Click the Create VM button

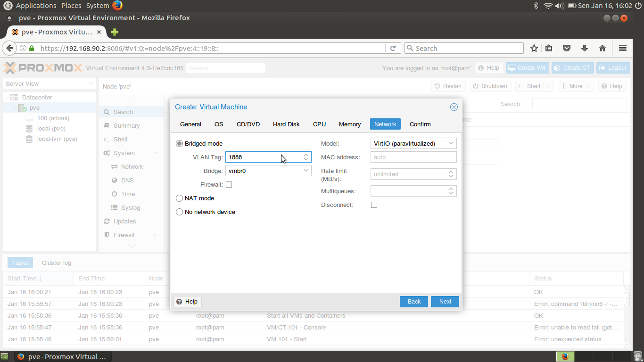coord(527,68)
